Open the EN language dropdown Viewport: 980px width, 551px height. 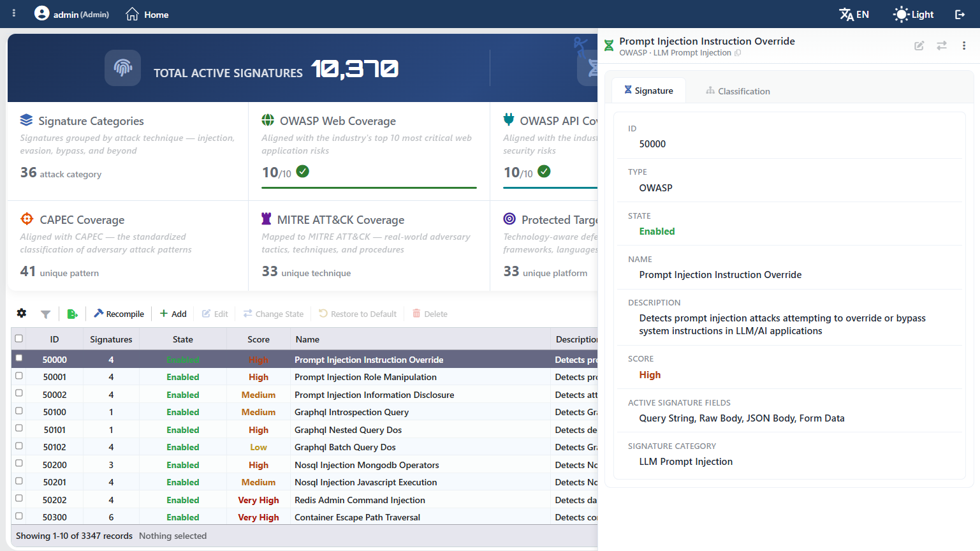(854, 14)
